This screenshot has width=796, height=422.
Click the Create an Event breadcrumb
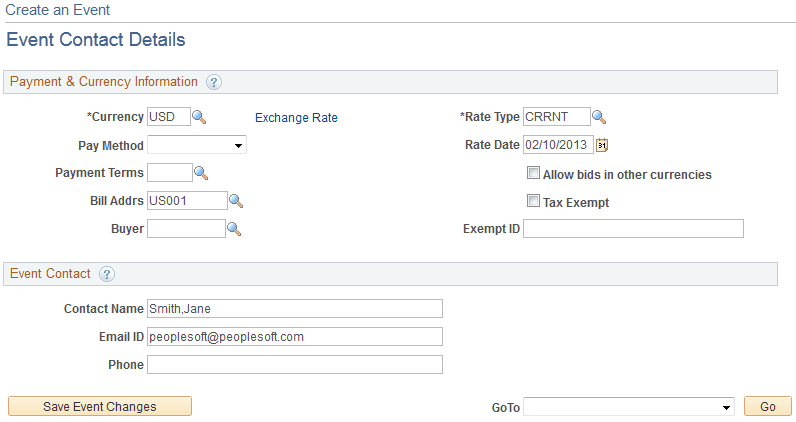tap(57, 10)
